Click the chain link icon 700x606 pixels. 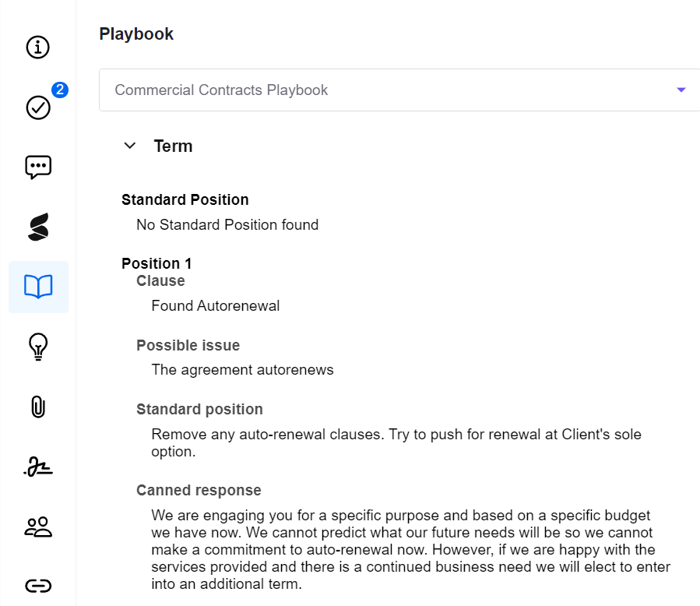[x=38, y=585]
